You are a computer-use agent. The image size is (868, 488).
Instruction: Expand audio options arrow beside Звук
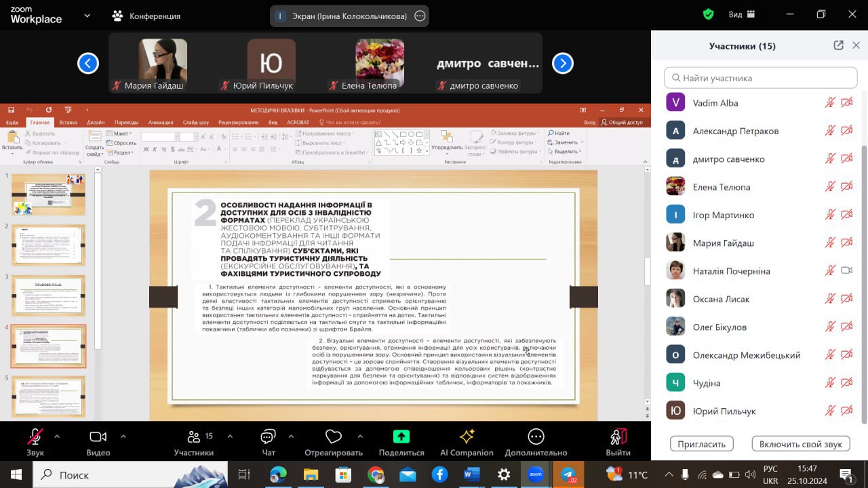tap(57, 436)
